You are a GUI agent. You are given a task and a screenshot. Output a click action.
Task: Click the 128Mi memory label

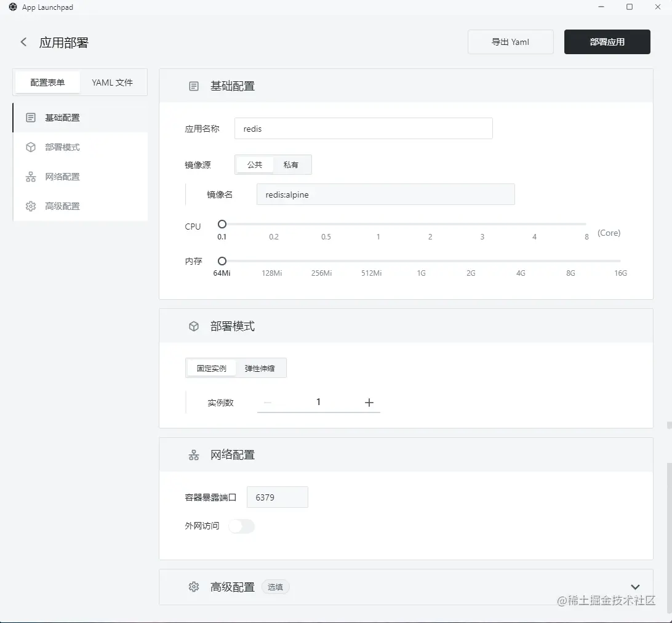click(272, 273)
